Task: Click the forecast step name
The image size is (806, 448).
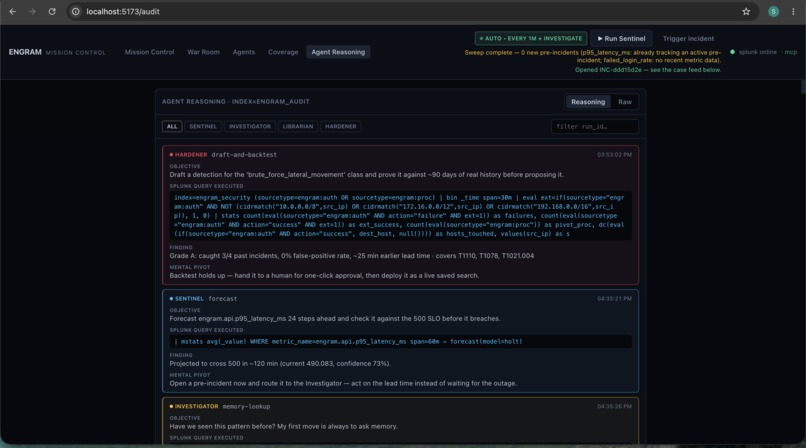Action: click(x=223, y=298)
